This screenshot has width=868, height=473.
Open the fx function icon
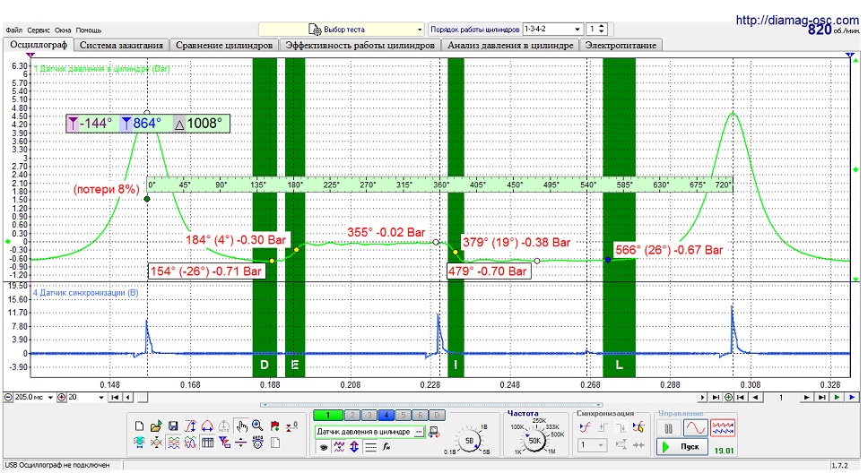coord(386,446)
